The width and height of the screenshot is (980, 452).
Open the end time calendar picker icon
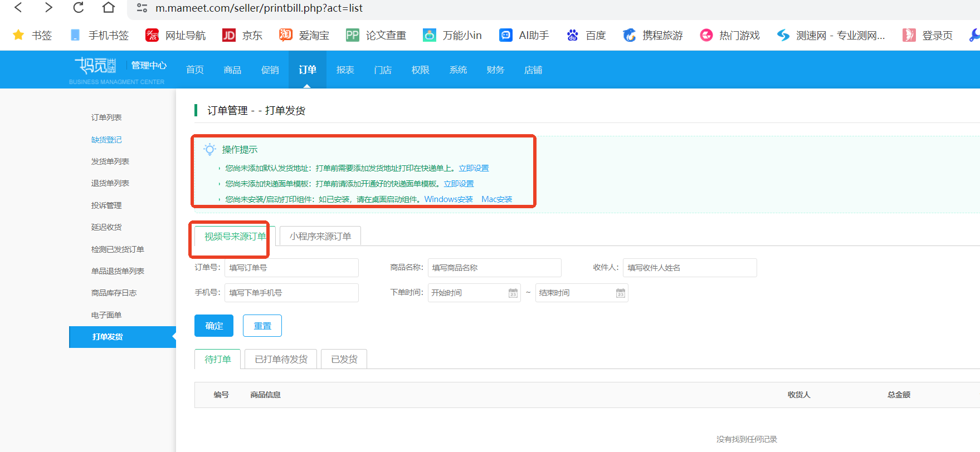click(x=621, y=293)
